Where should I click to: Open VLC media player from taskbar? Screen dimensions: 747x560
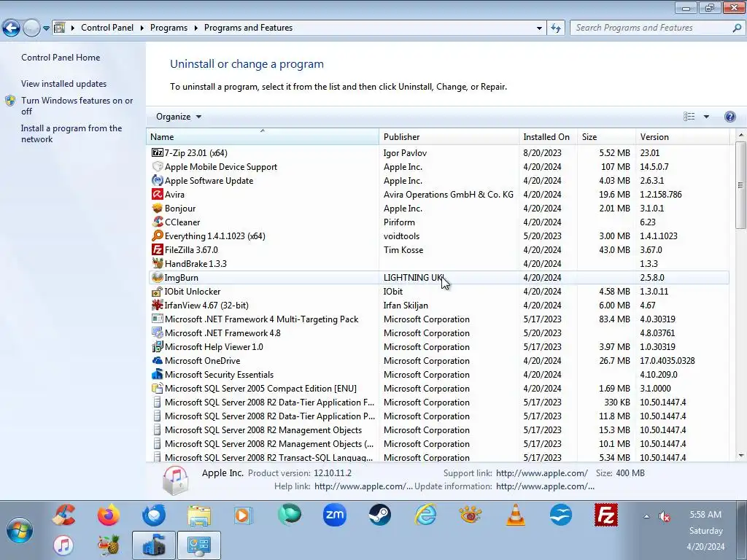516,516
